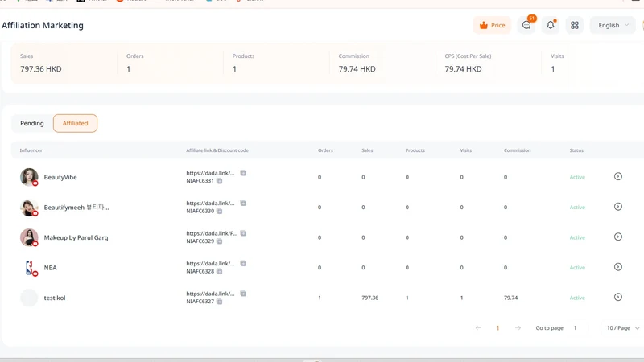Click the 79.74 commission cell for test kol

[x=511, y=298]
